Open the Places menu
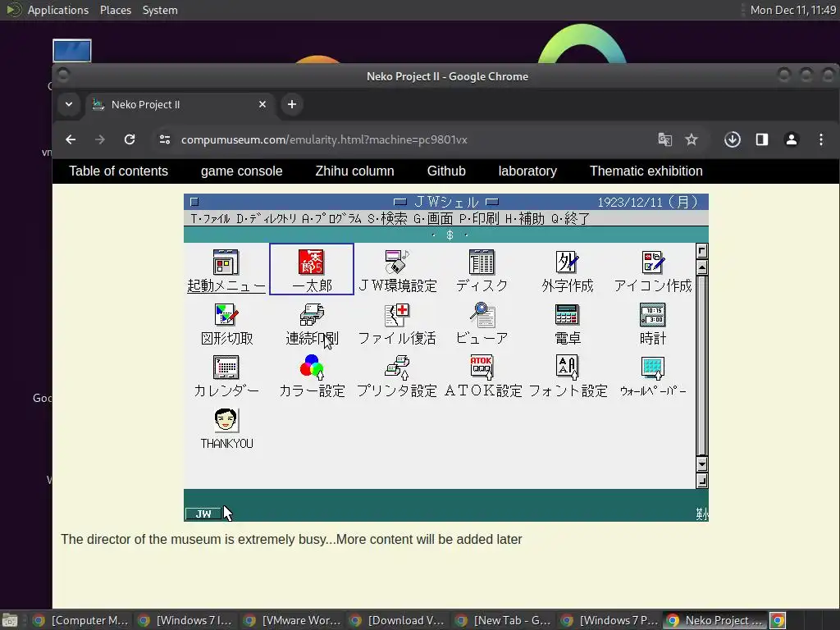 click(115, 10)
